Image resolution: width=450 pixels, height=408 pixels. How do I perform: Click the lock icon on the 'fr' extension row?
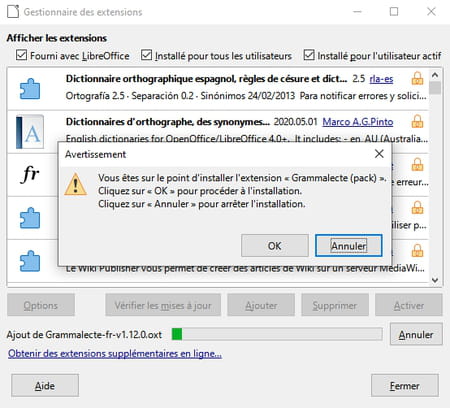click(x=417, y=165)
